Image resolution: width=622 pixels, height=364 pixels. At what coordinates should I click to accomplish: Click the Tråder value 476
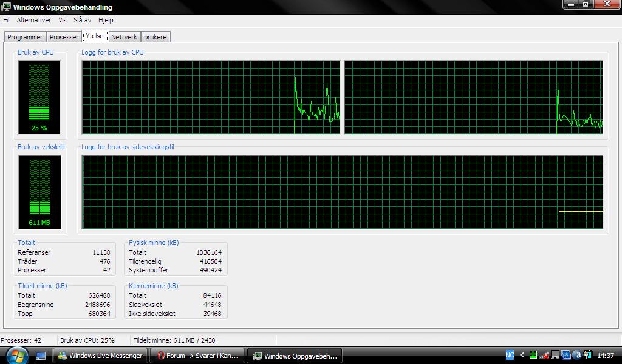[x=104, y=261]
